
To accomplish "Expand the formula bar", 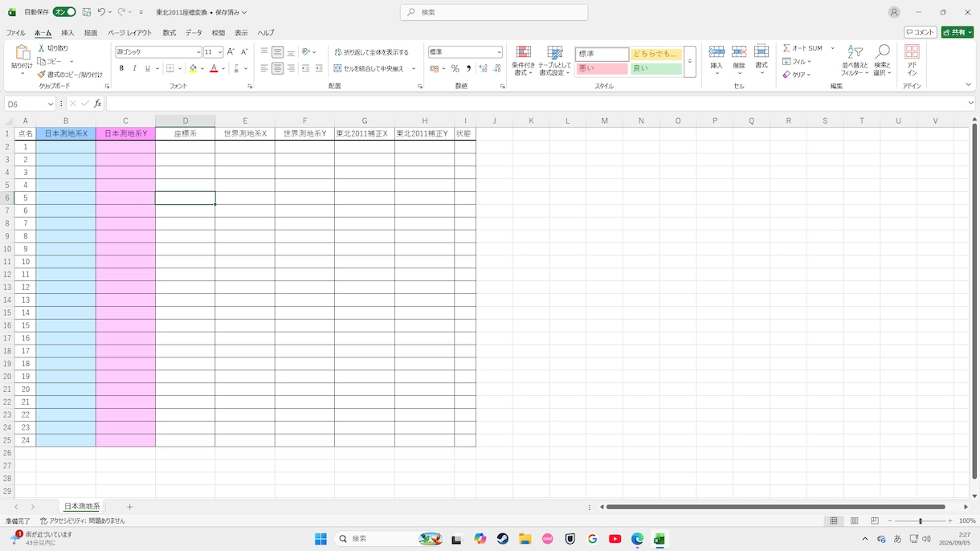I will coord(971,104).
